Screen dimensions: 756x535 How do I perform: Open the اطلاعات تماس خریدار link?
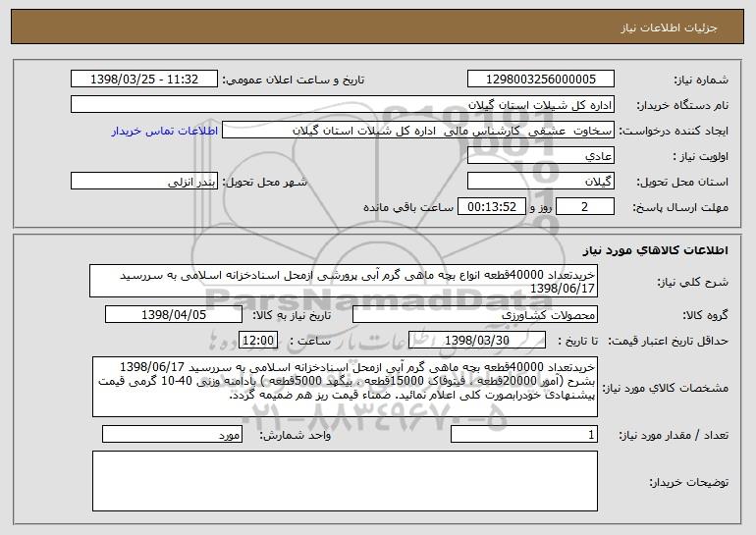point(165,132)
